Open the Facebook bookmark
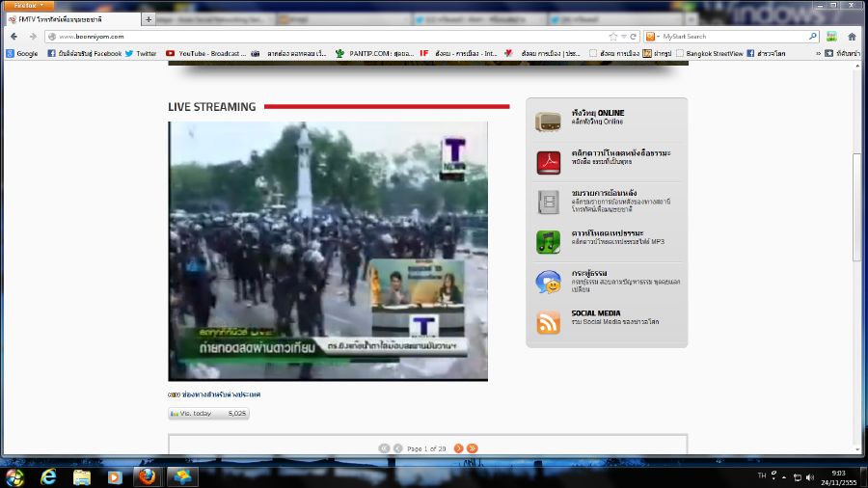 85,54
